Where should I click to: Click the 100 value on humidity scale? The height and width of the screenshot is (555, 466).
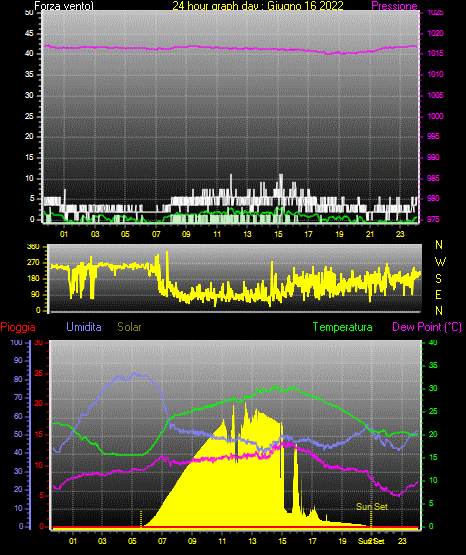17,342
